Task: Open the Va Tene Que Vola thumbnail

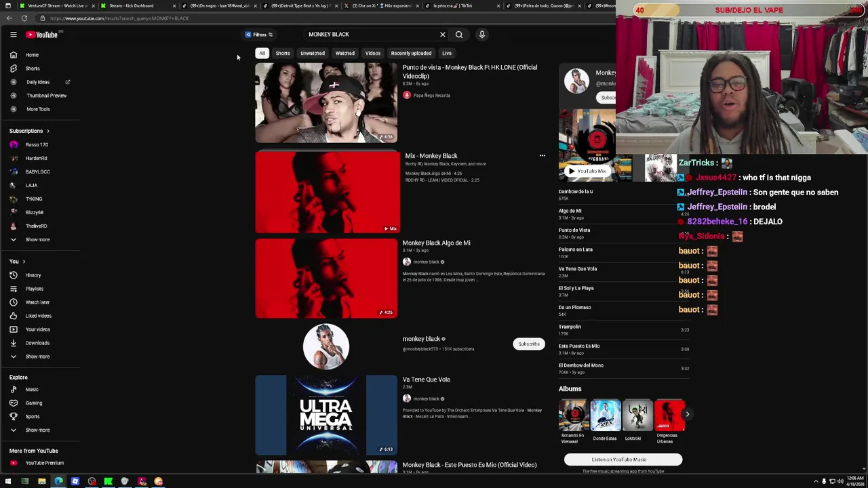Action: point(326,415)
